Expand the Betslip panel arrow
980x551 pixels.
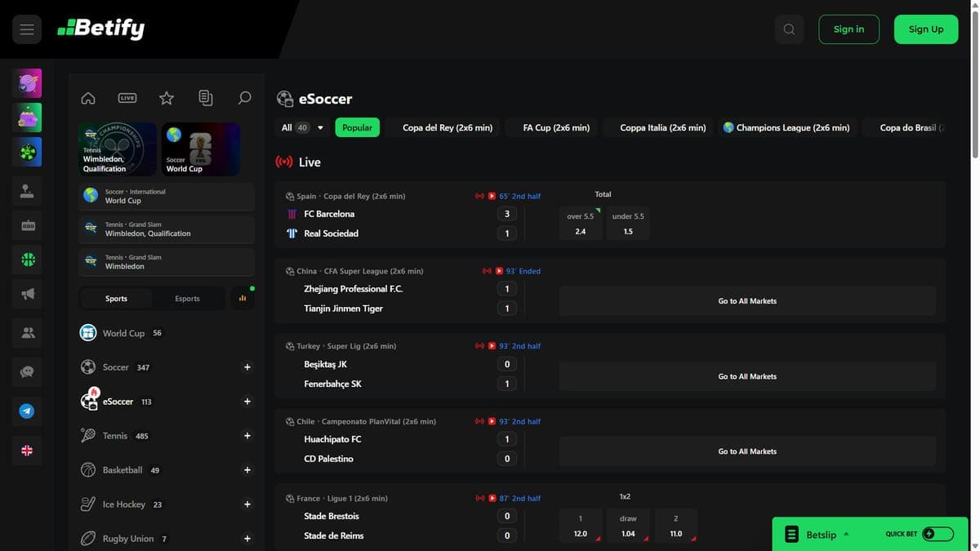pyautogui.click(x=846, y=534)
